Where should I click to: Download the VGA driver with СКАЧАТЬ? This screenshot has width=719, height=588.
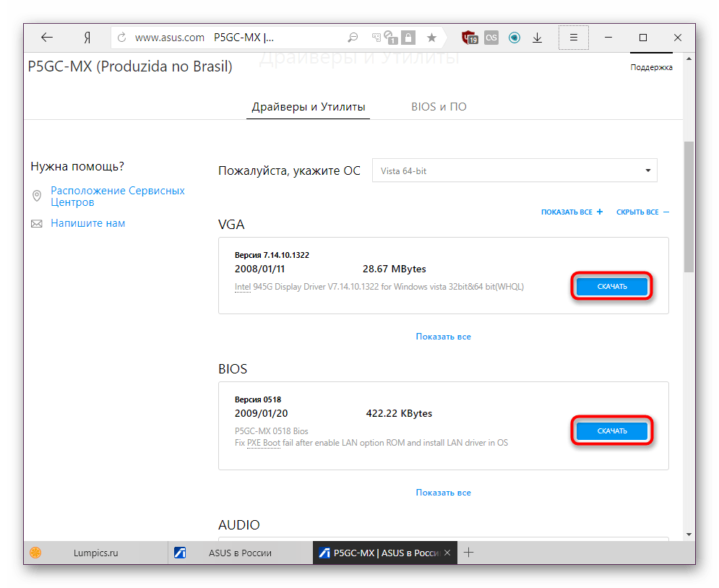pyautogui.click(x=612, y=286)
